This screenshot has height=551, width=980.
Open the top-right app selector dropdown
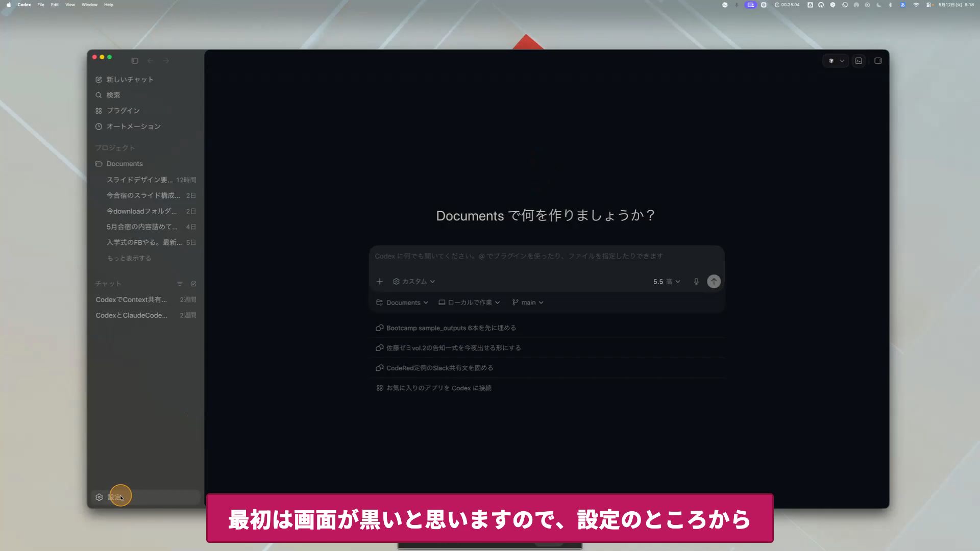click(836, 61)
